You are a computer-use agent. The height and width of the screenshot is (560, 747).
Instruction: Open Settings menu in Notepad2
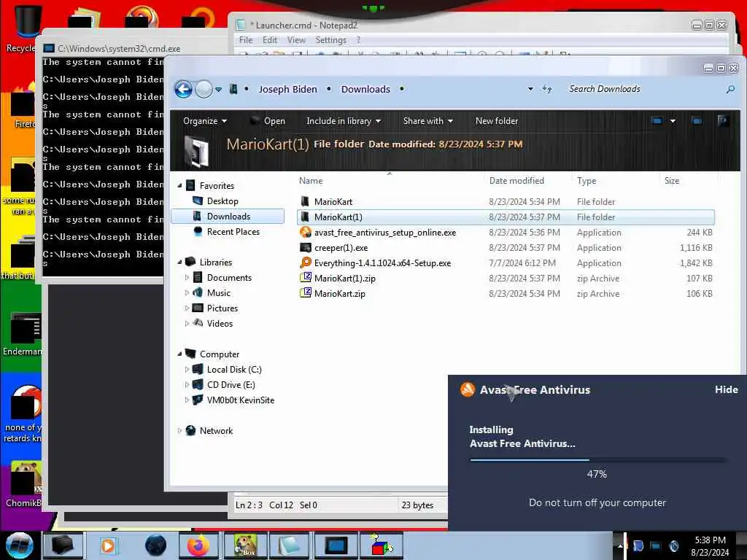tap(330, 40)
